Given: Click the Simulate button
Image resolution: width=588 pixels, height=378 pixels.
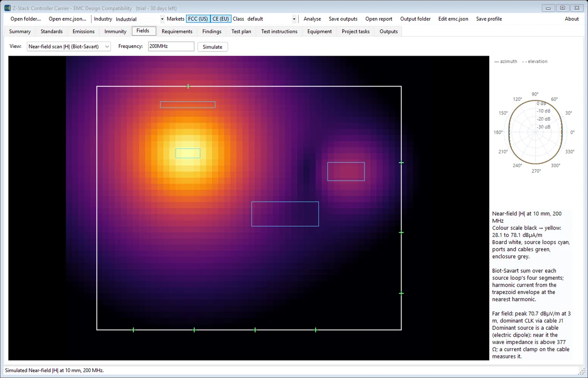Looking at the screenshot, I should (213, 47).
